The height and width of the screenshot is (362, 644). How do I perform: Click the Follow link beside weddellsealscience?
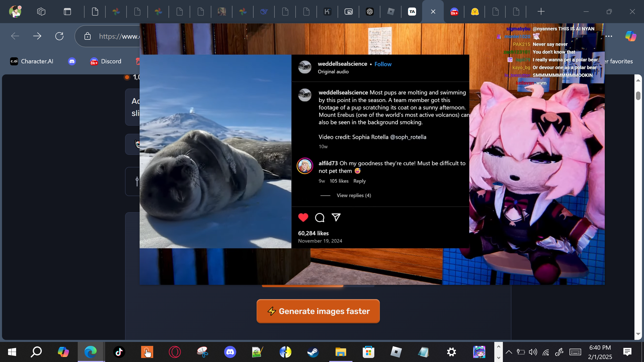(x=383, y=64)
